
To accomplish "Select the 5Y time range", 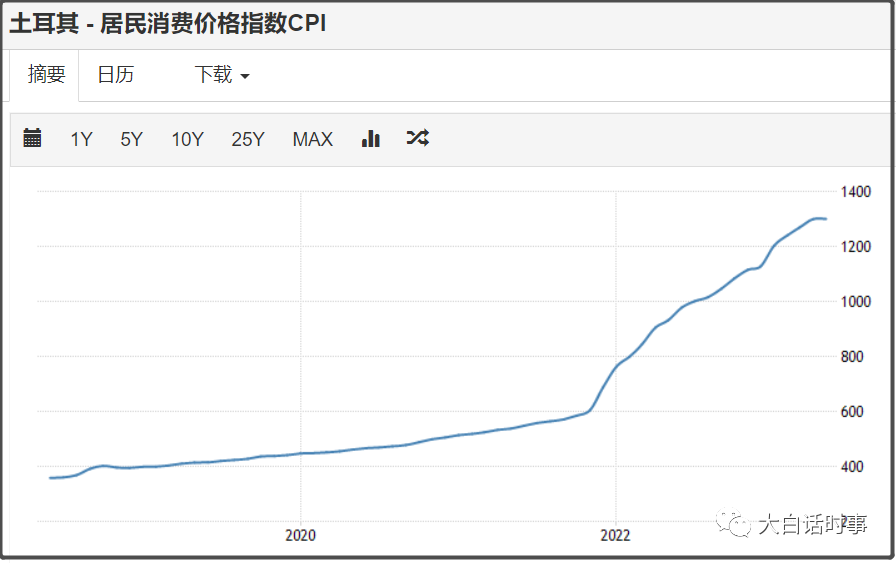I will tap(131, 139).
